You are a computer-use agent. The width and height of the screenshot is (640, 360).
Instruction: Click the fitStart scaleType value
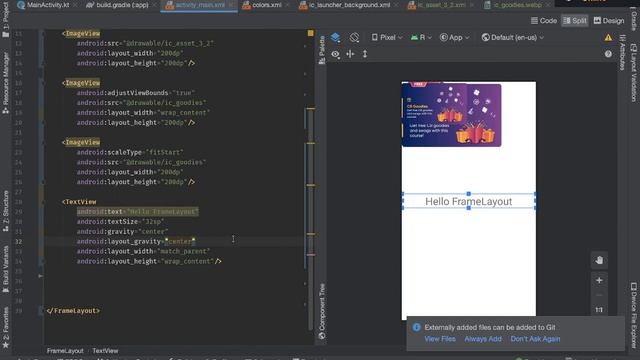tap(164, 152)
